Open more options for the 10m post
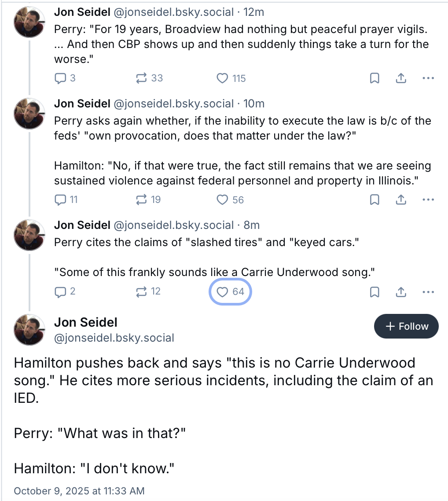The width and height of the screenshot is (448, 501). 428,200
